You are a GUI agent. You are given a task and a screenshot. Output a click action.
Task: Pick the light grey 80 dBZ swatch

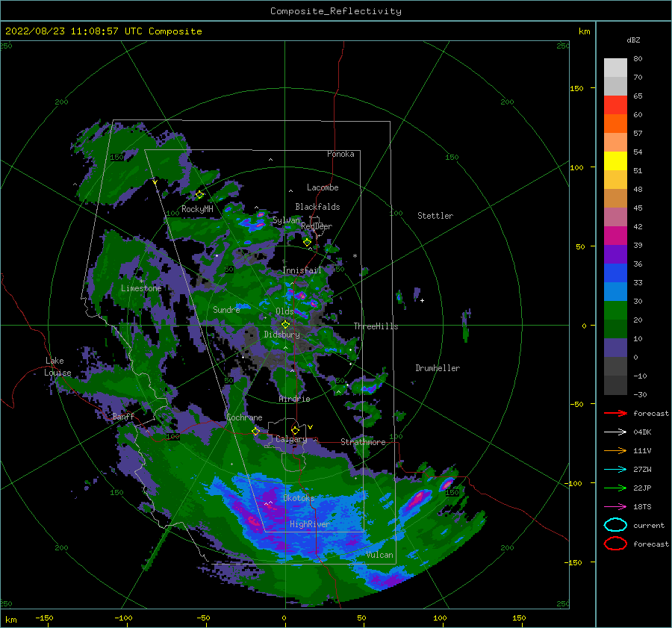(x=615, y=68)
